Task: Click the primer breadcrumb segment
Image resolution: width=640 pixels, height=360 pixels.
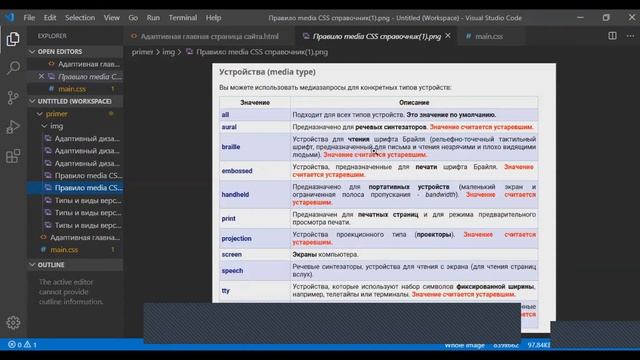Action: [142, 52]
